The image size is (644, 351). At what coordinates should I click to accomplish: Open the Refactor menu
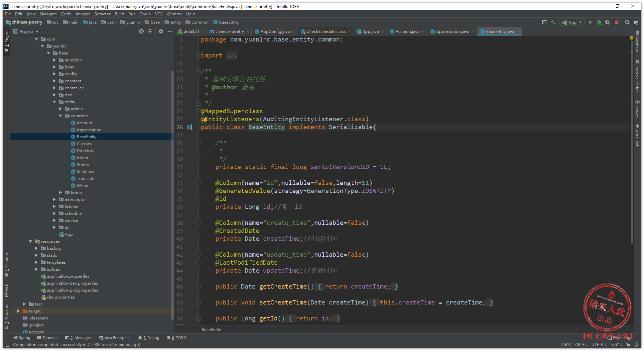click(102, 14)
